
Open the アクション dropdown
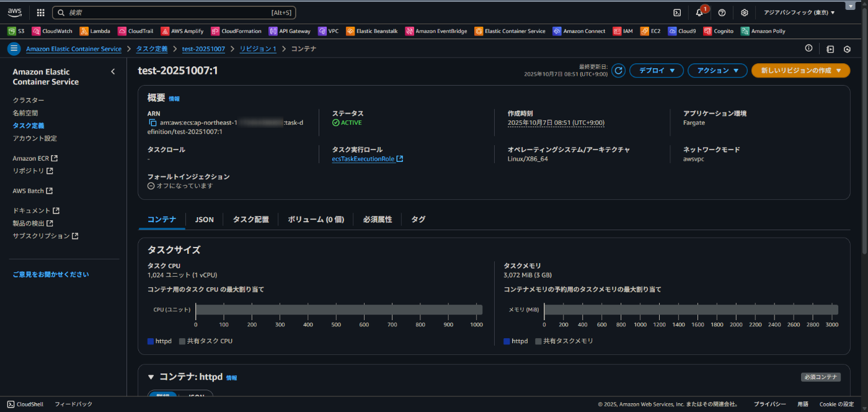coord(717,71)
